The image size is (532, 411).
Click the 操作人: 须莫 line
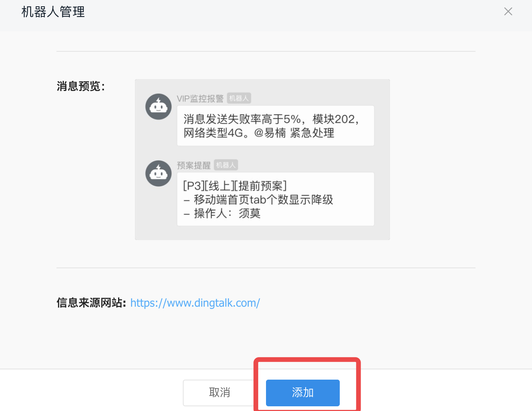(x=222, y=213)
